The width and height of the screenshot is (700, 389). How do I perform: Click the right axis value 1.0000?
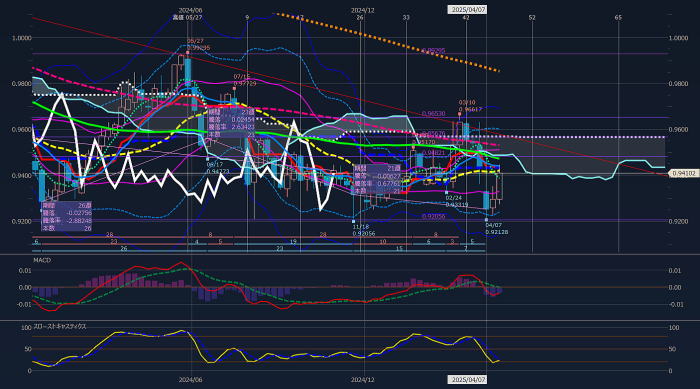(678, 38)
